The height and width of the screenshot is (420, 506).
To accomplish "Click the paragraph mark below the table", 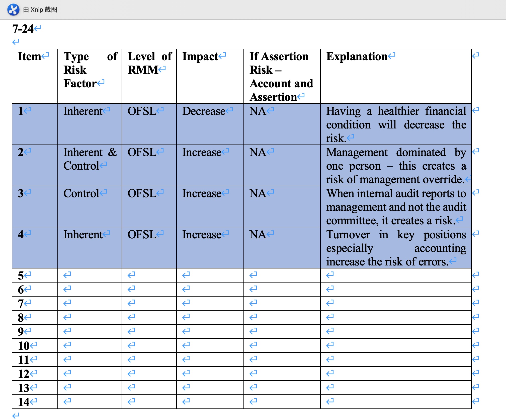I will (x=16, y=415).
